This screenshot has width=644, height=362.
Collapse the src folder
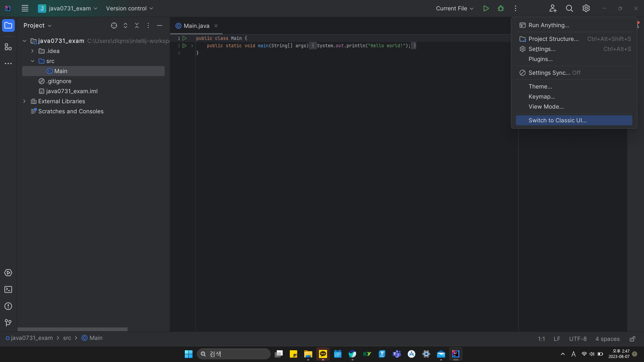[33, 61]
